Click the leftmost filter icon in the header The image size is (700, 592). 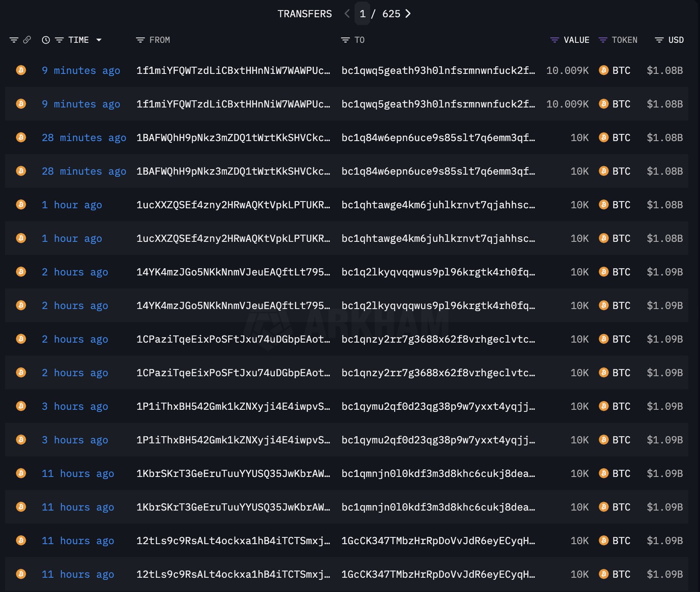[15, 39]
